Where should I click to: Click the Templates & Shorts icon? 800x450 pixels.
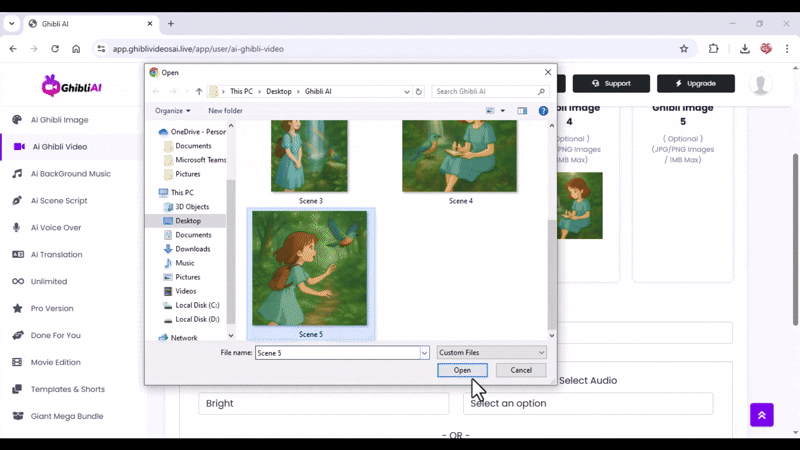(x=17, y=389)
